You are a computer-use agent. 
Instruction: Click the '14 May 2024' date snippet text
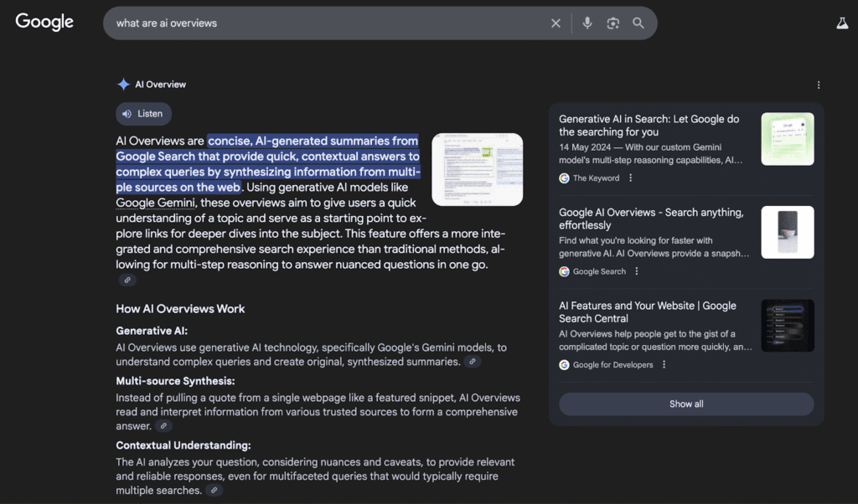[x=584, y=147]
